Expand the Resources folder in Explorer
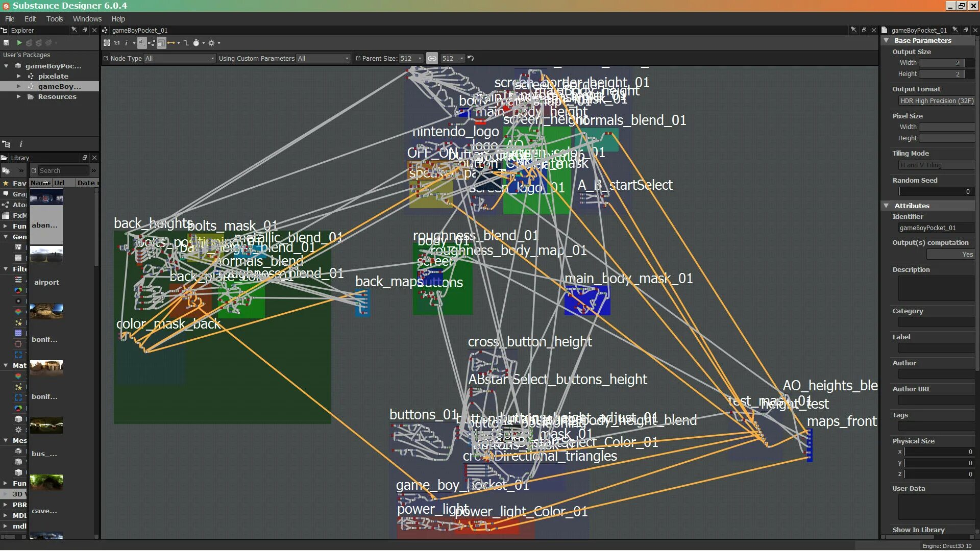This screenshot has width=980, height=551. pos(19,96)
